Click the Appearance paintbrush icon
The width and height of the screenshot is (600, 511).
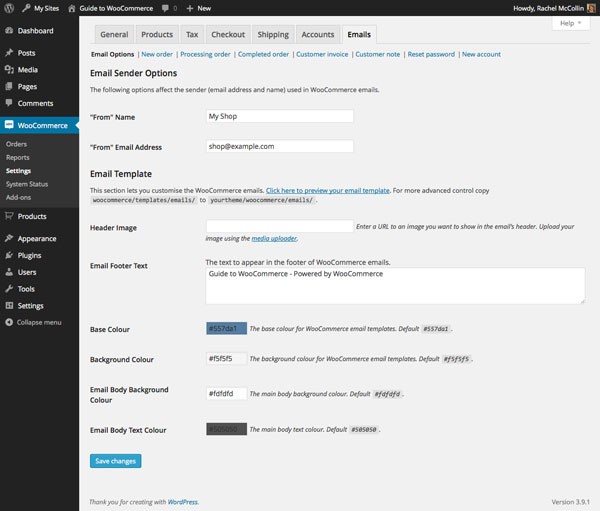[x=9, y=238]
